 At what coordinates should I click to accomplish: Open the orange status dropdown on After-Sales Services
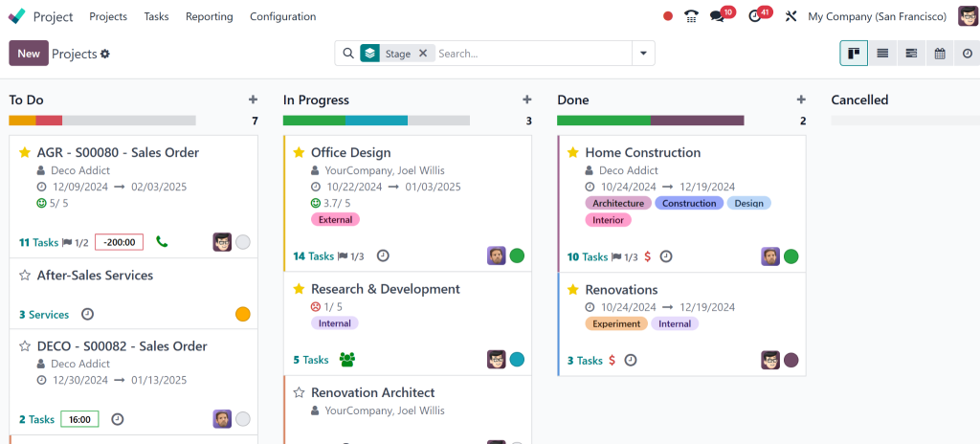(243, 315)
